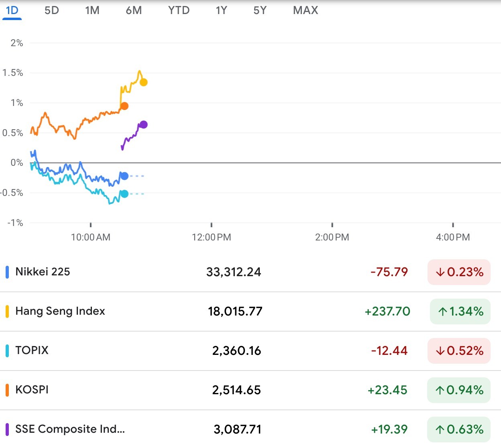Viewport: 501px width, 448px height.
Task: Select the YTD range tab
Action: [179, 10]
